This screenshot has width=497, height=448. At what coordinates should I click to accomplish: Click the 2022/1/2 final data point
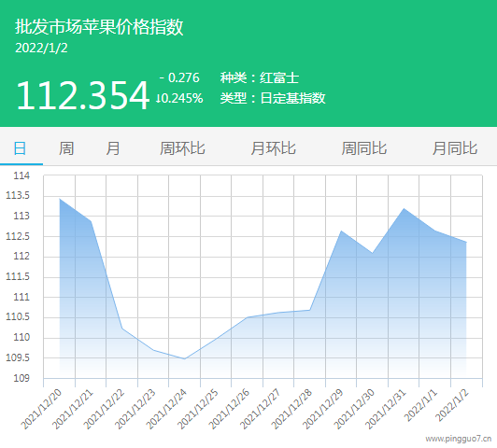pos(466,243)
